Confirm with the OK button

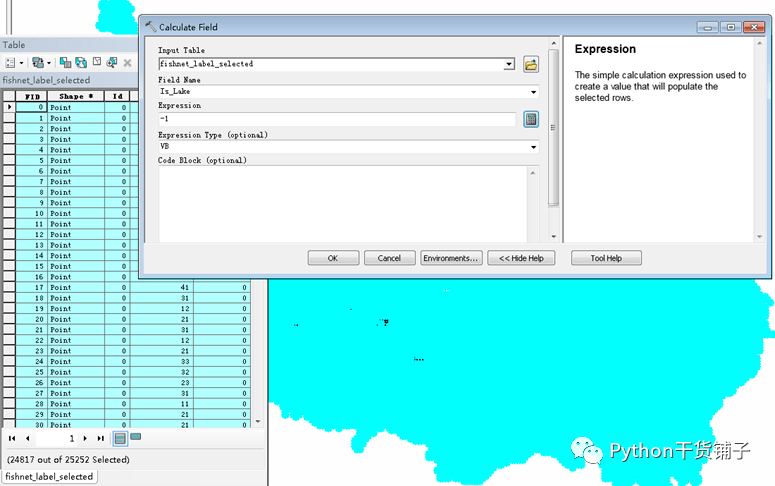point(333,258)
